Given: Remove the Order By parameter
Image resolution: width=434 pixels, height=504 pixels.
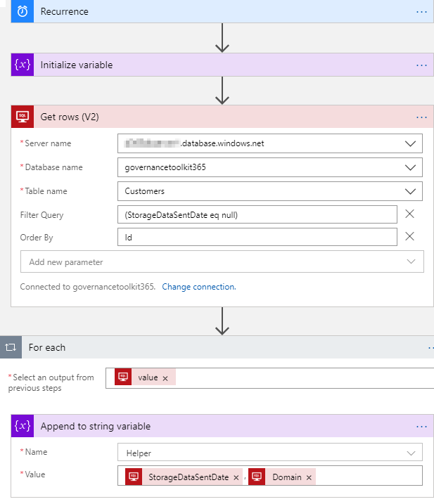Looking at the screenshot, I should pos(410,237).
